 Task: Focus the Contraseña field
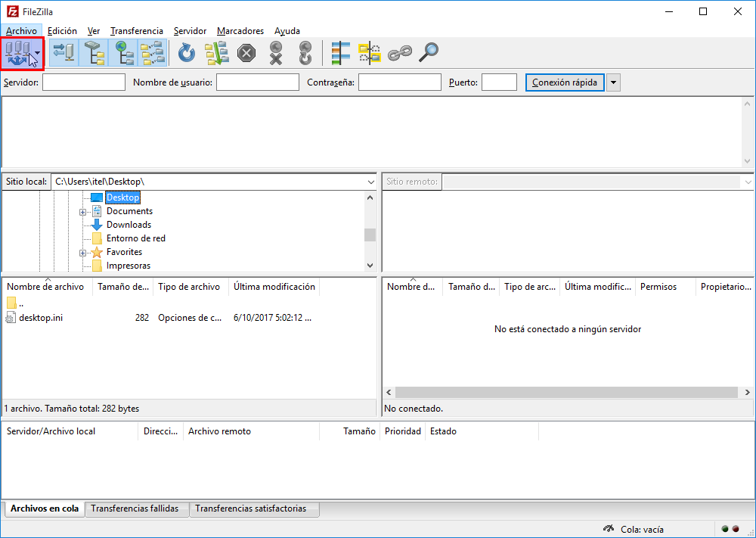(400, 82)
